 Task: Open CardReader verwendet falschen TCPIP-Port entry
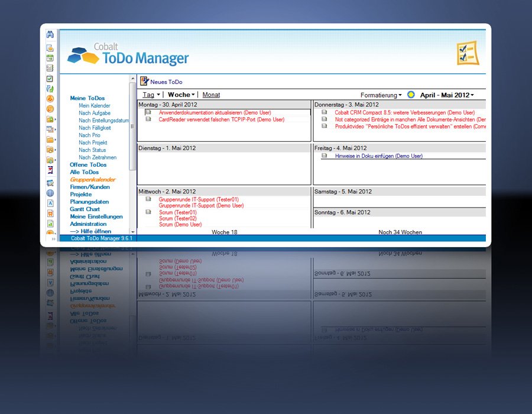(x=221, y=119)
